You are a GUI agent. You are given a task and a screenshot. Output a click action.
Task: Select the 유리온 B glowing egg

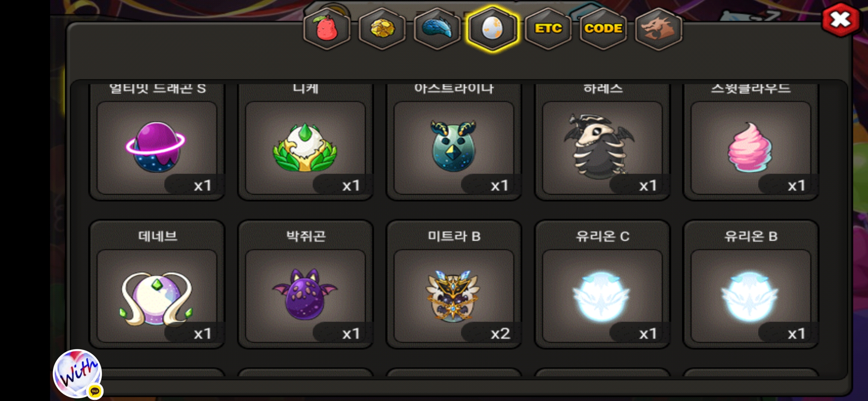(751, 296)
